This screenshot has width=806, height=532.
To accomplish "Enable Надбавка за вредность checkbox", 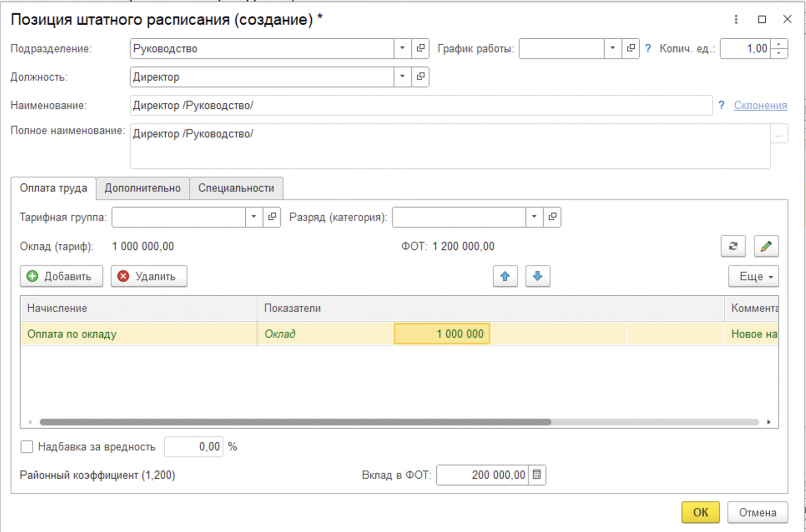I will point(27,446).
